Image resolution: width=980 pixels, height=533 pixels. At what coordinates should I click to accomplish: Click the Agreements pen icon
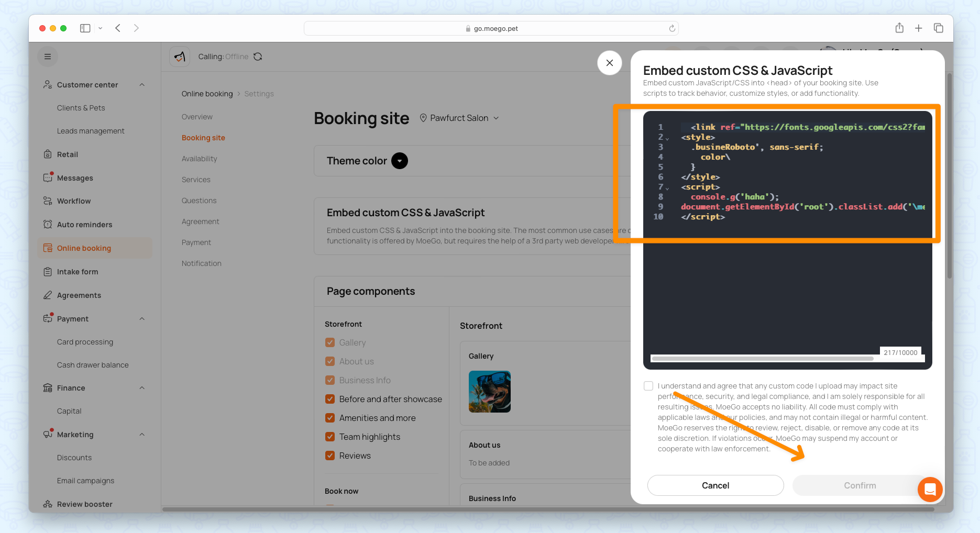coord(48,295)
